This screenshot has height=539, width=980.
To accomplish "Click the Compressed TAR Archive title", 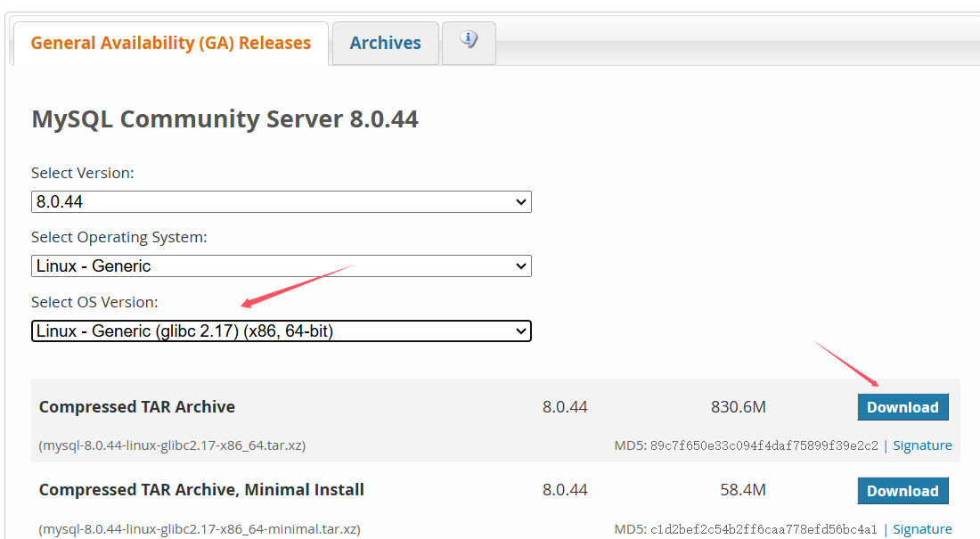I will pos(137,407).
